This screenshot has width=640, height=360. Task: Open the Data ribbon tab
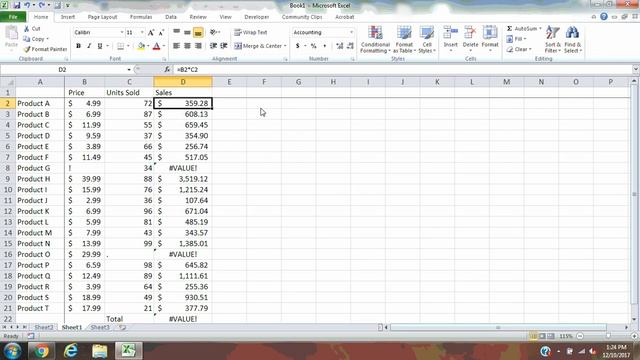point(171,17)
